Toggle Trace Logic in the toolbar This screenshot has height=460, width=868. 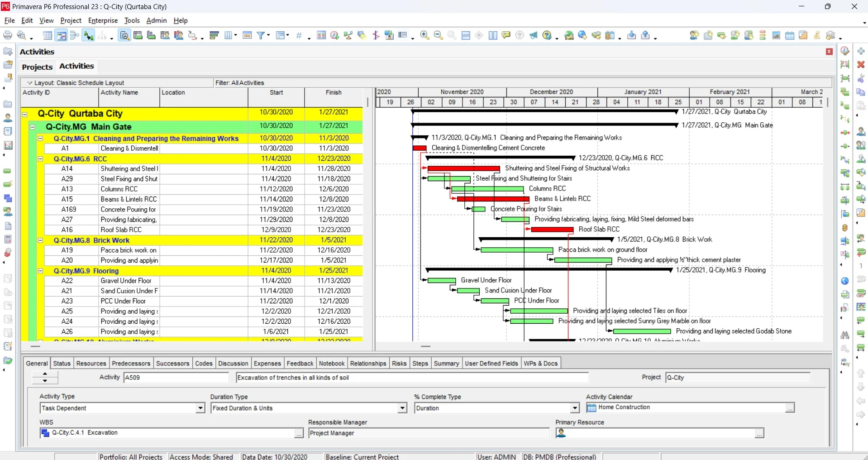pos(88,35)
